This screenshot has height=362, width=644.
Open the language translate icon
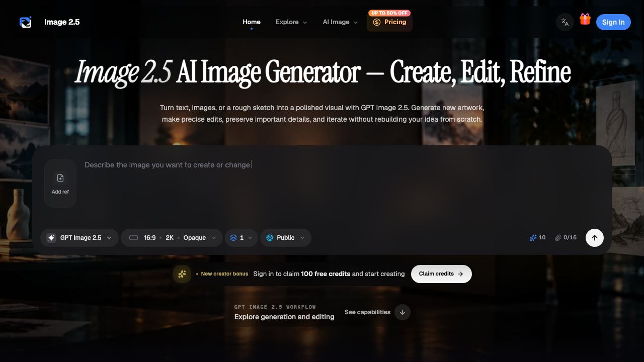click(x=565, y=22)
